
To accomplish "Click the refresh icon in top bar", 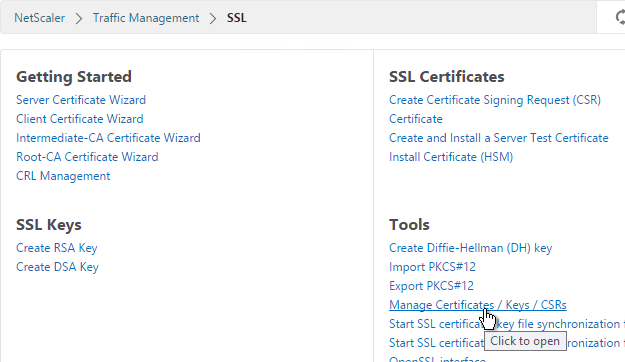I will (620, 18).
